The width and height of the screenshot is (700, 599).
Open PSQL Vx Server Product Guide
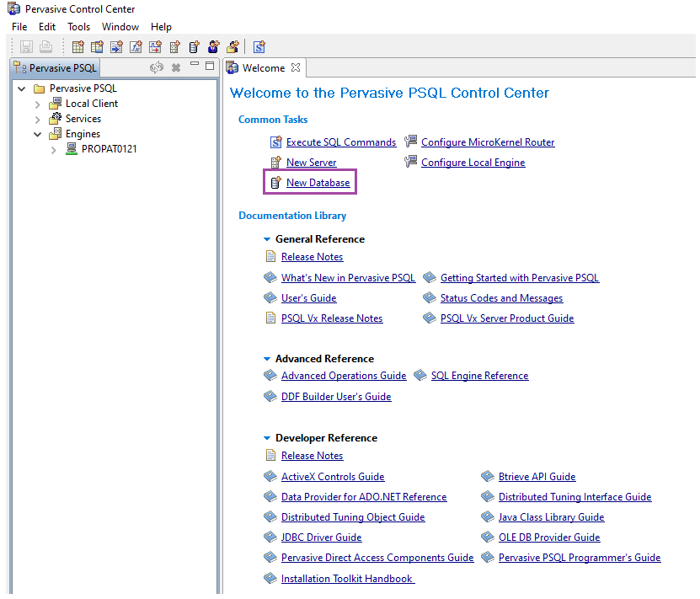(507, 318)
